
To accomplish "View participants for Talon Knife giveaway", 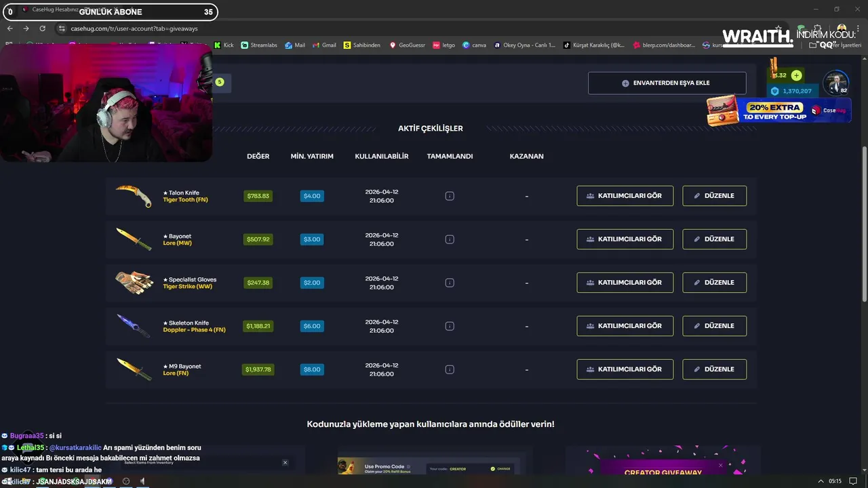I will tap(625, 196).
